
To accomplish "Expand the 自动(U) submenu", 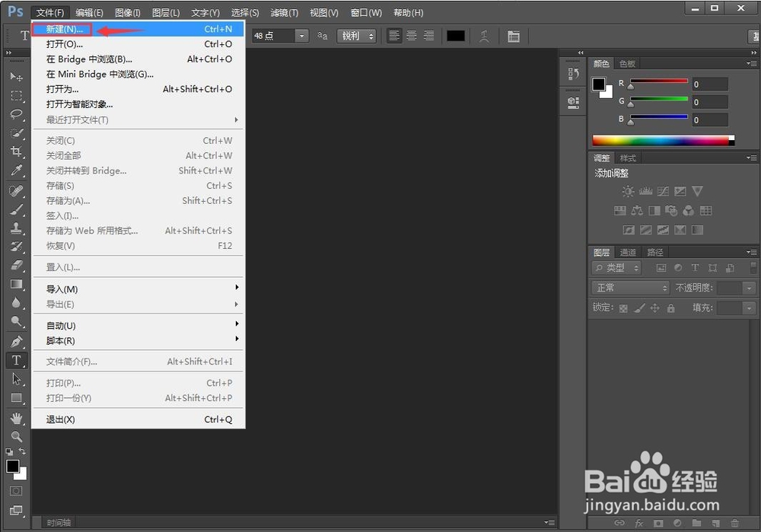I will [x=139, y=326].
